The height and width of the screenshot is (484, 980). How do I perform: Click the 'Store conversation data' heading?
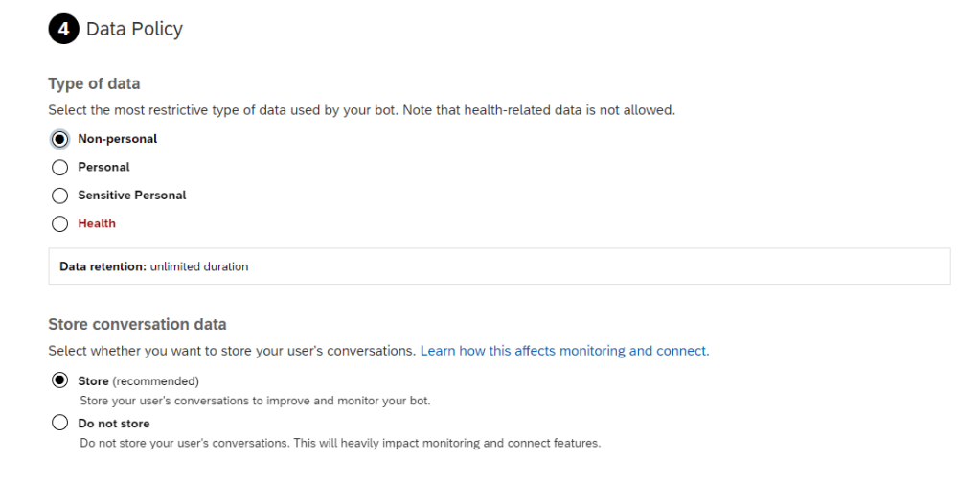pyautogui.click(x=137, y=324)
